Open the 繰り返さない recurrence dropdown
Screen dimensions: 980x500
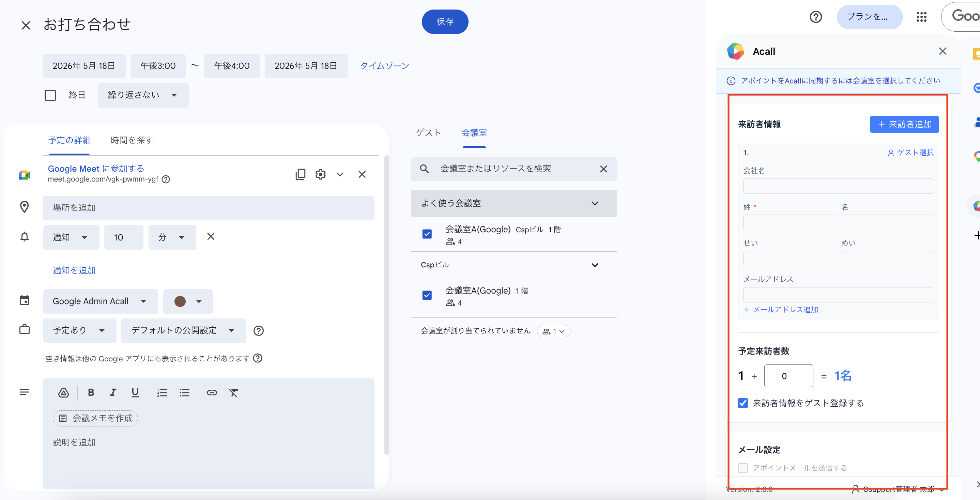tap(143, 95)
